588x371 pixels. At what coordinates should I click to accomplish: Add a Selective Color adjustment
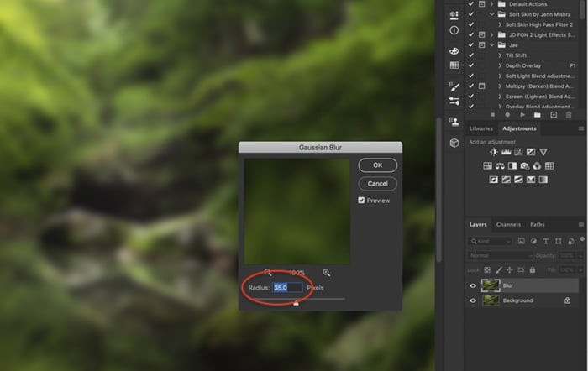[531, 180]
